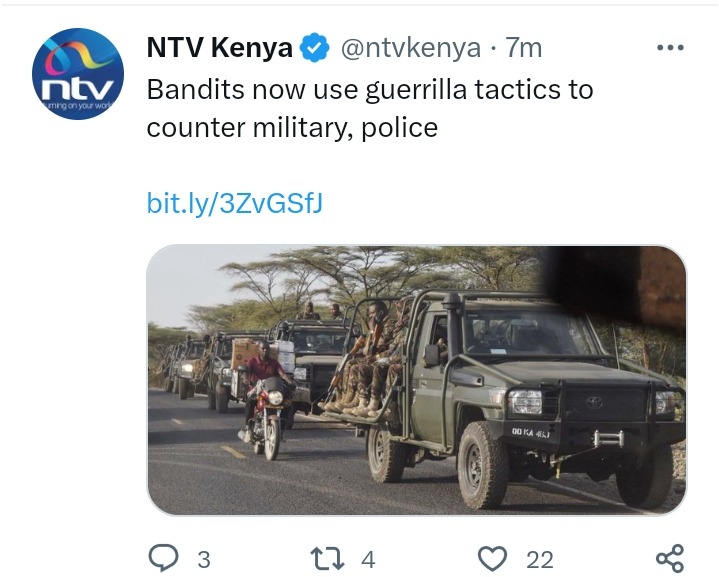Image resolution: width=719 pixels, height=577 pixels.
Task: Open the three-dot more options menu
Action: (x=670, y=47)
